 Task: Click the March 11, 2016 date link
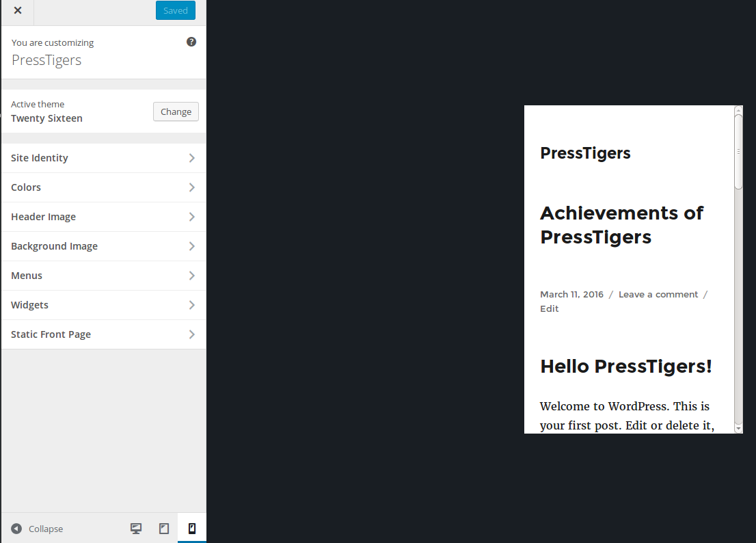click(x=572, y=295)
